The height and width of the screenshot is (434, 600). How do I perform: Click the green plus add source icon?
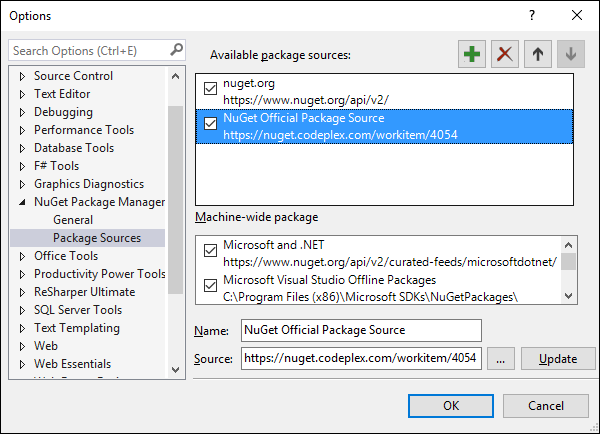pyautogui.click(x=471, y=55)
